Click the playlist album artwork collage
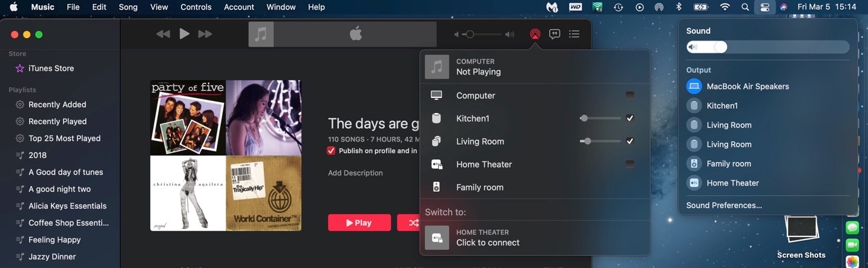The image size is (868, 268). 226,155
